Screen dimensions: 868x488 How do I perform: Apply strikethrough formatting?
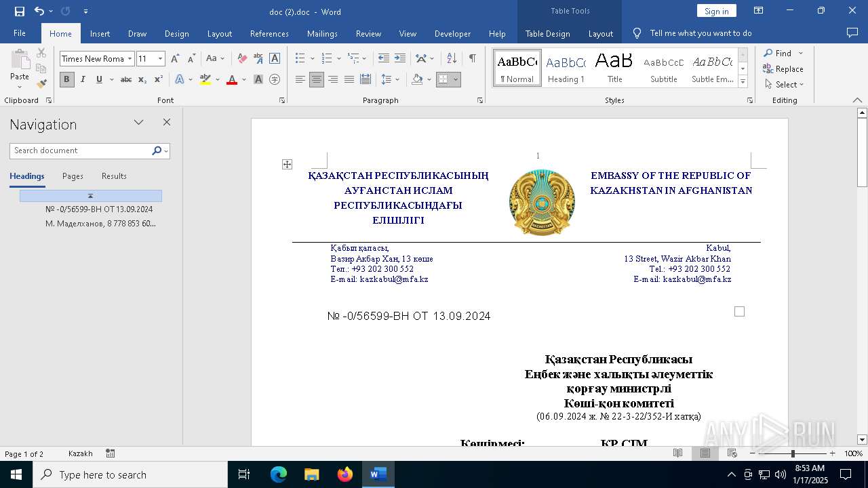pos(126,79)
